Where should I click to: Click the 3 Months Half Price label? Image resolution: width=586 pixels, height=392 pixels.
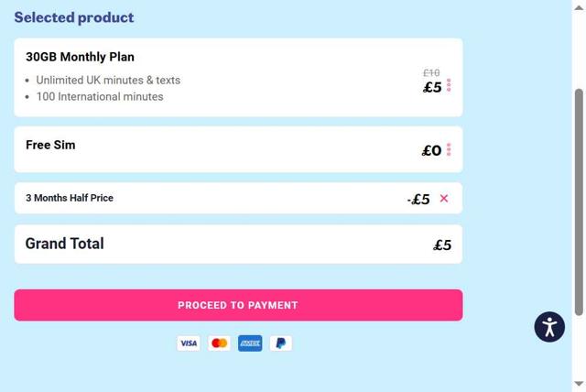70,198
